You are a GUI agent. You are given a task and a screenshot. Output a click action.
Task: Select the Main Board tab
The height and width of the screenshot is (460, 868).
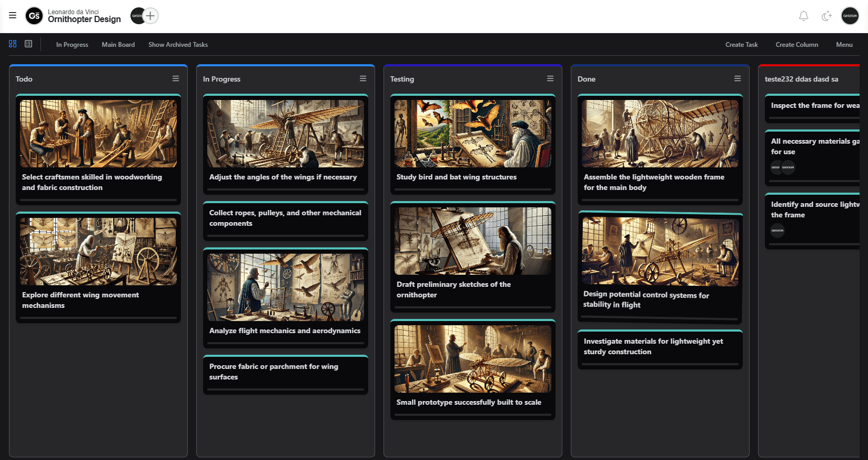click(x=118, y=45)
